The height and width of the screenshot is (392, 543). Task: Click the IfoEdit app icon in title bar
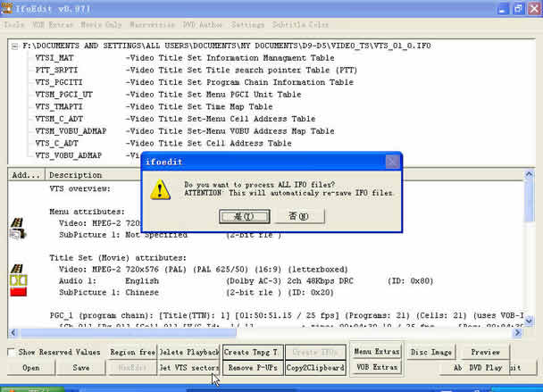tap(6, 8)
